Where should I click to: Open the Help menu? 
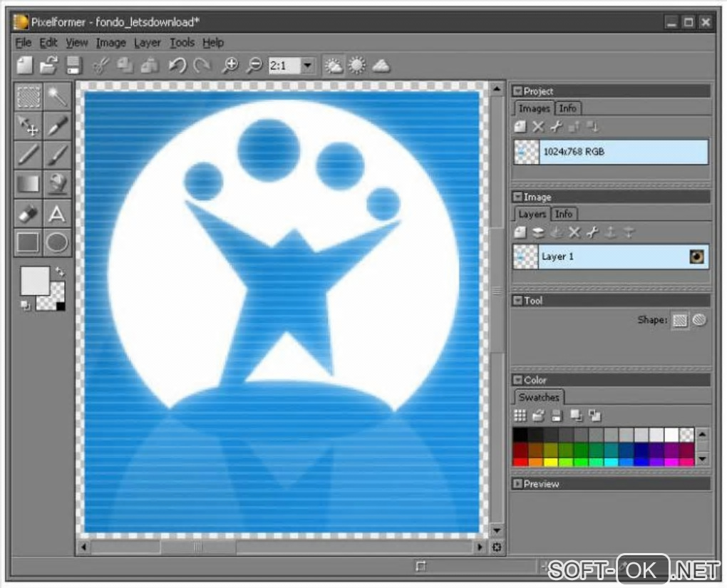213,43
